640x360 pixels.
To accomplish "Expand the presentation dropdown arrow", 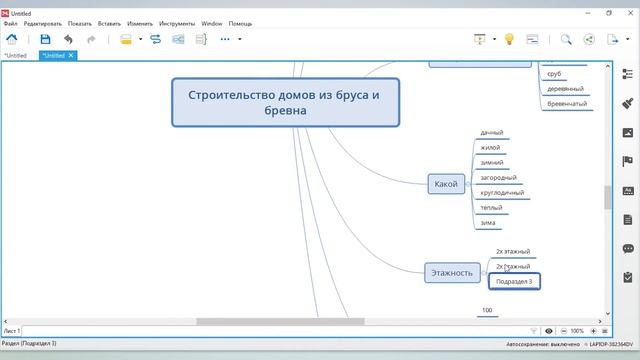I will coord(494,39).
